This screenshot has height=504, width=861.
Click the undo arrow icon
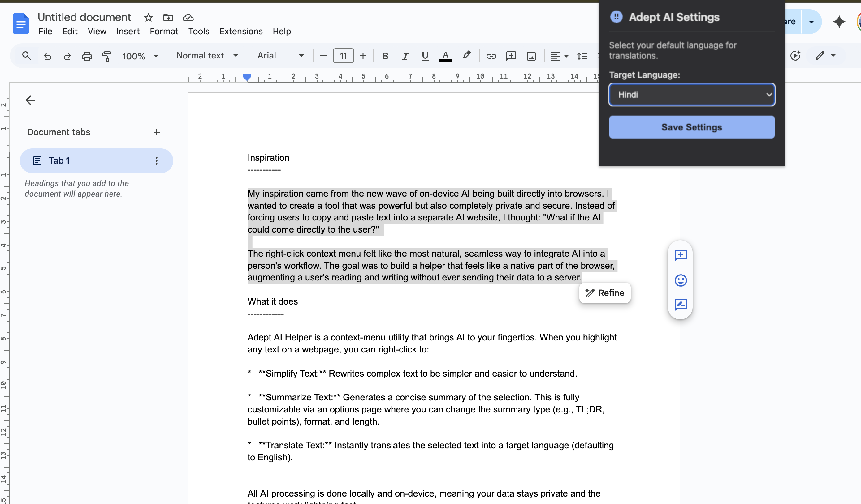(x=47, y=56)
